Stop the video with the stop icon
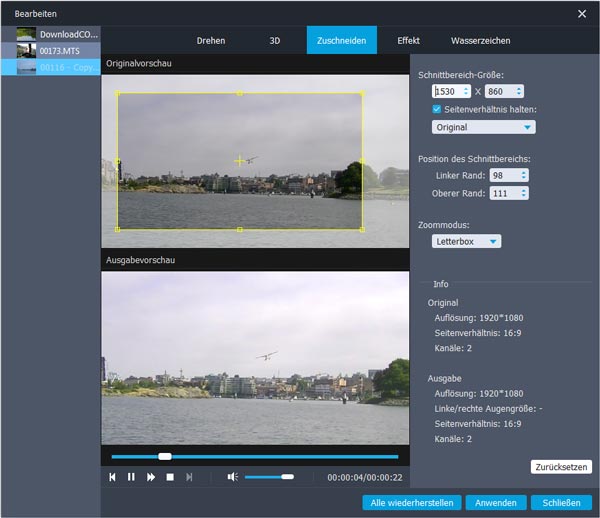This screenshot has width=600, height=518. 170,477
